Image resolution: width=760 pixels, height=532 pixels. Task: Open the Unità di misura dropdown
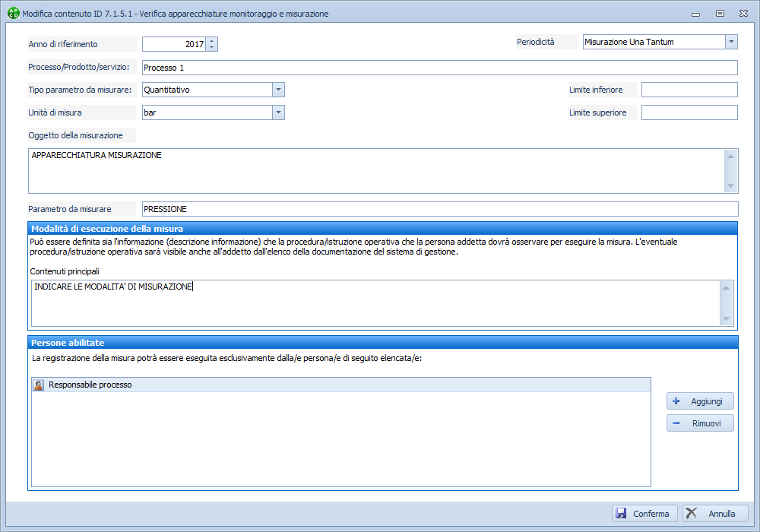278,112
